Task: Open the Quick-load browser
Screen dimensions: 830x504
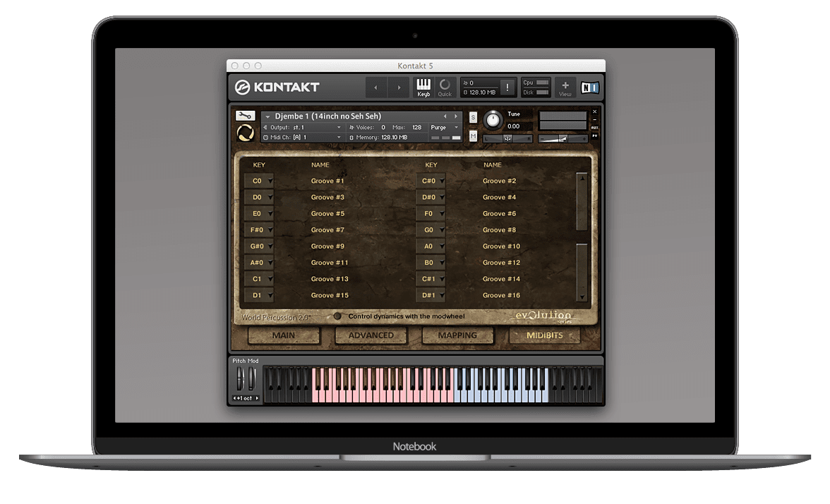Action: (x=445, y=88)
